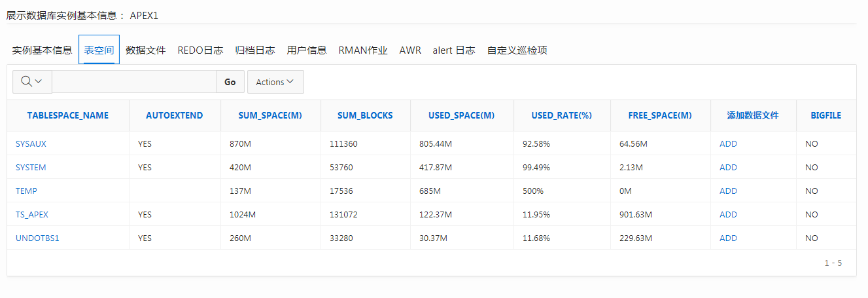
Task: Switch to the 实例基本信息 tab
Action: pos(43,50)
